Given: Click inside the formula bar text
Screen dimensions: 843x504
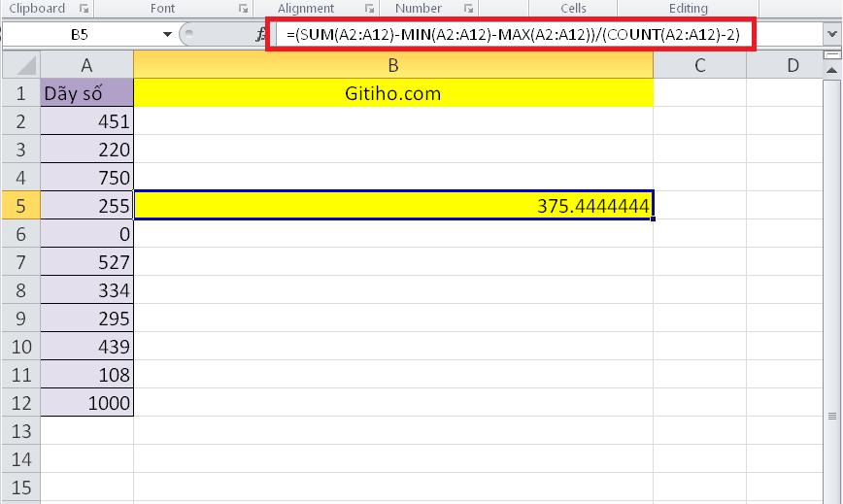Looking at the screenshot, I should pos(513,34).
